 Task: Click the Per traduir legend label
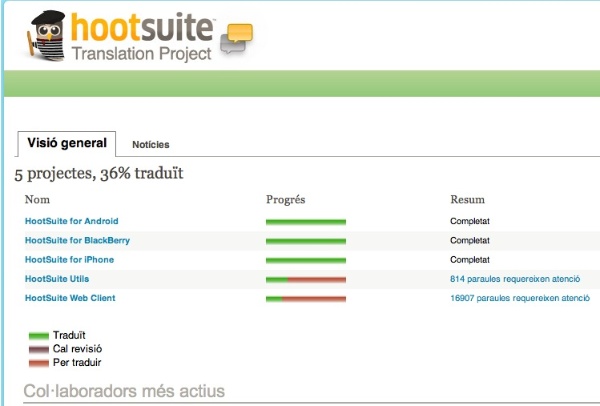coord(77,362)
